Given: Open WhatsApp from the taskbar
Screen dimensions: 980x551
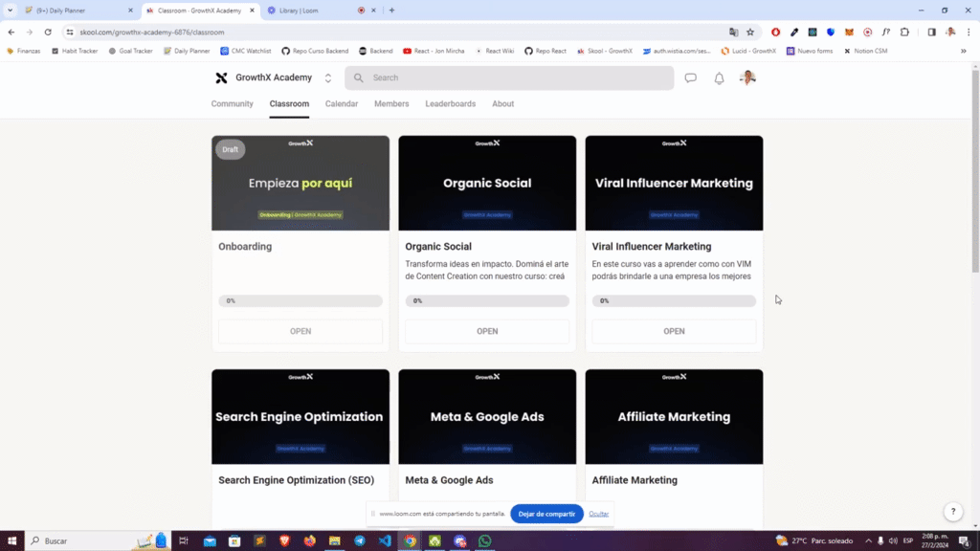Looking at the screenshot, I should point(483,540).
